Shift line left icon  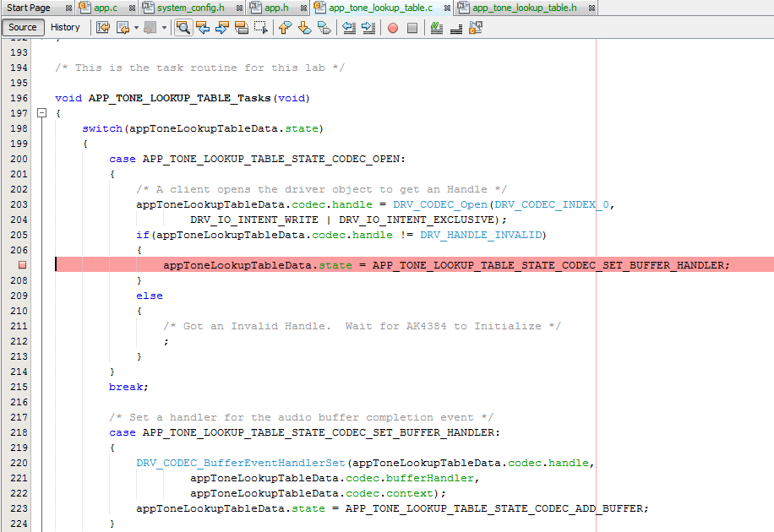tap(349, 28)
